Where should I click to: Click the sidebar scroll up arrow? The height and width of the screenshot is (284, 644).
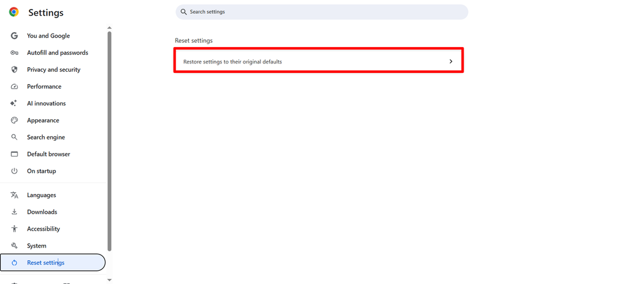[109, 28]
